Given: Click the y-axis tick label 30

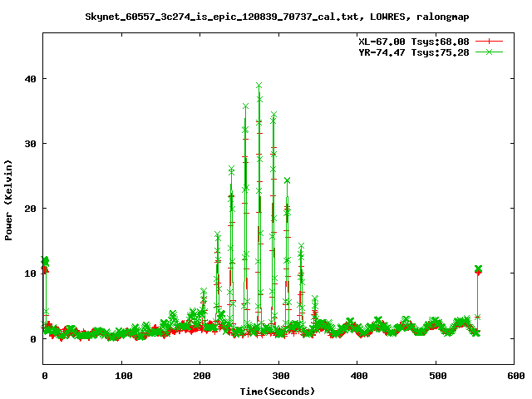Looking at the screenshot, I should (x=30, y=144).
